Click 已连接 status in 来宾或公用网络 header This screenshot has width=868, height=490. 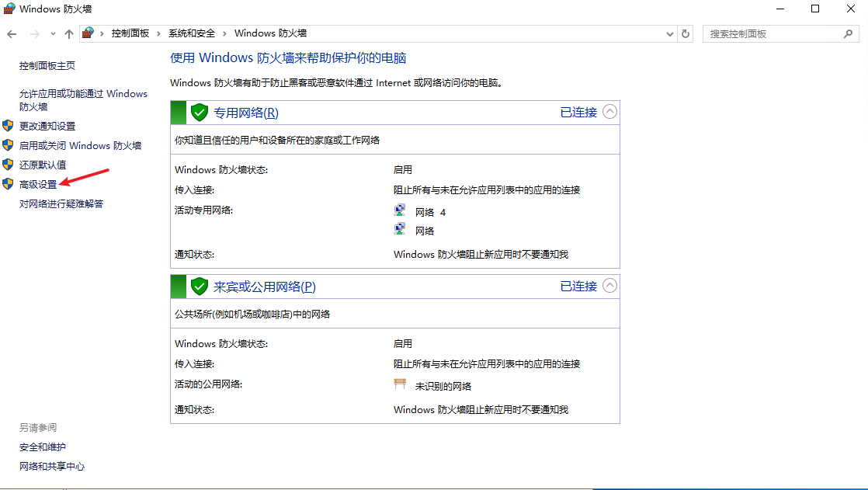[x=578, y=287]
